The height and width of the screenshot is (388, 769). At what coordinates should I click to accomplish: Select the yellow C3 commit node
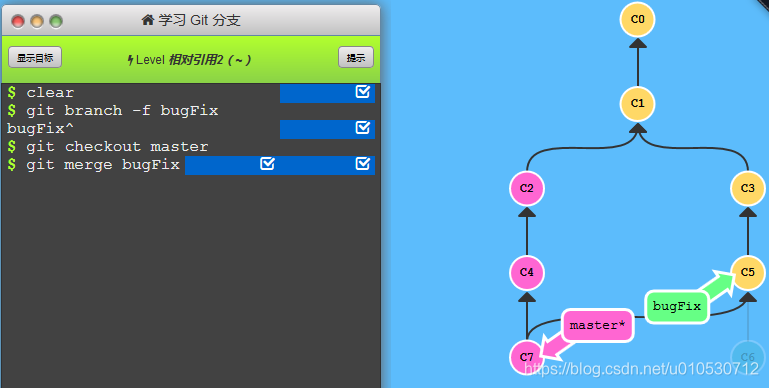click(748, 188)
